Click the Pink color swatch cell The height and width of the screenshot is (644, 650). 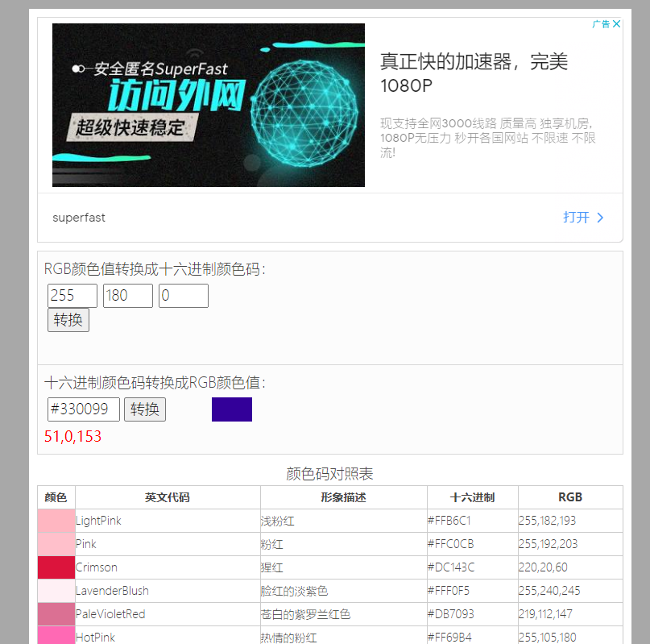(x=56, y=544)
